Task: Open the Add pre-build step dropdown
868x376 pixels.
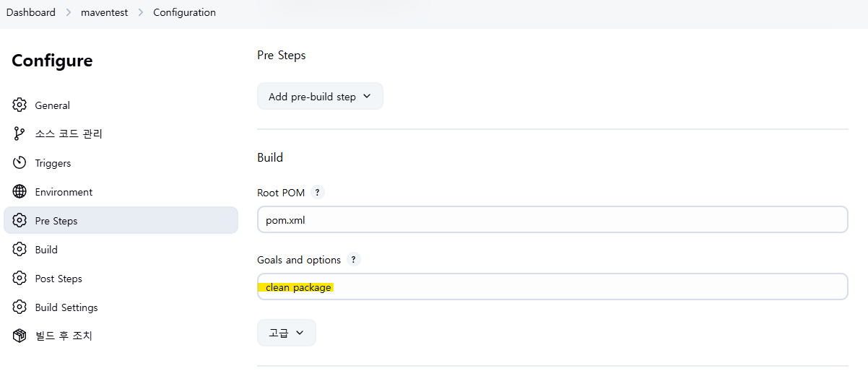Action: click(x=320, y=97)
